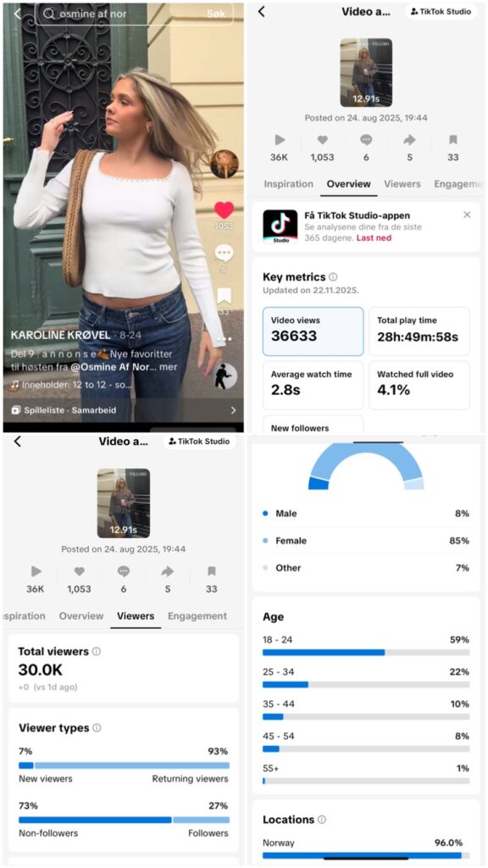Click info icon next to Key metrics
Screen dimensions: 488x868
tap(333, 277)
